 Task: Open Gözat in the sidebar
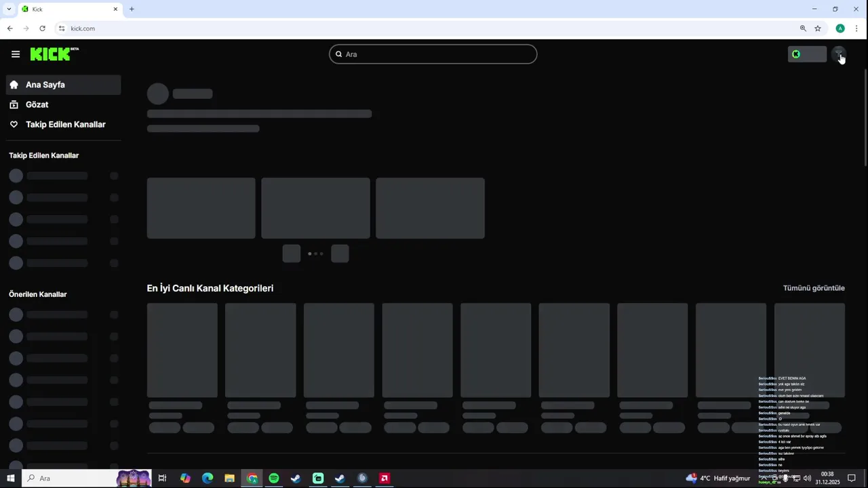64,104
